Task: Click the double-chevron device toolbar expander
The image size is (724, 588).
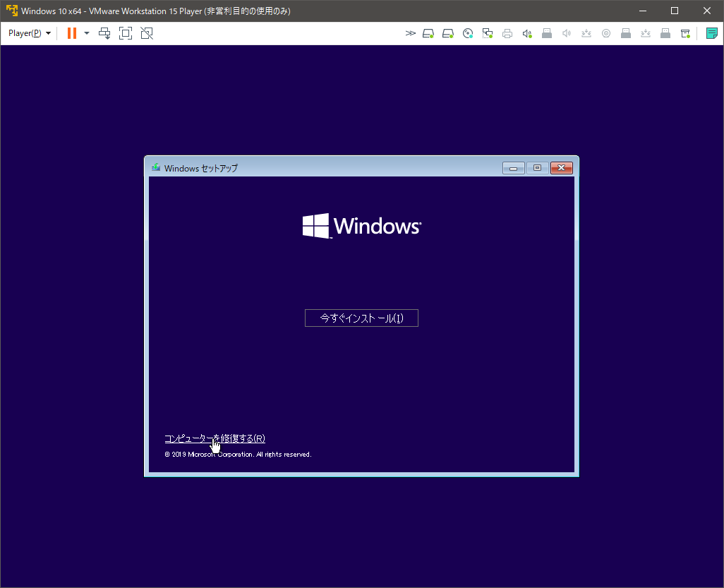Action: click(410, 33)
